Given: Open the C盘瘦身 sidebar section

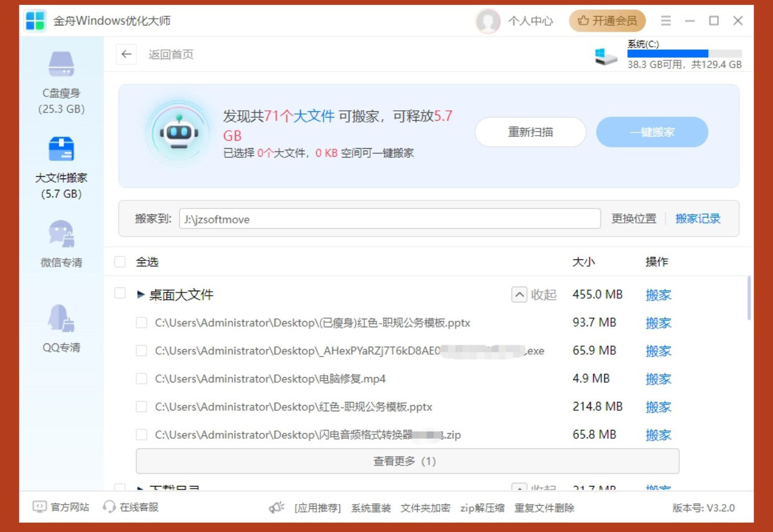Looking at the screenshot, I should click(61, 82).
